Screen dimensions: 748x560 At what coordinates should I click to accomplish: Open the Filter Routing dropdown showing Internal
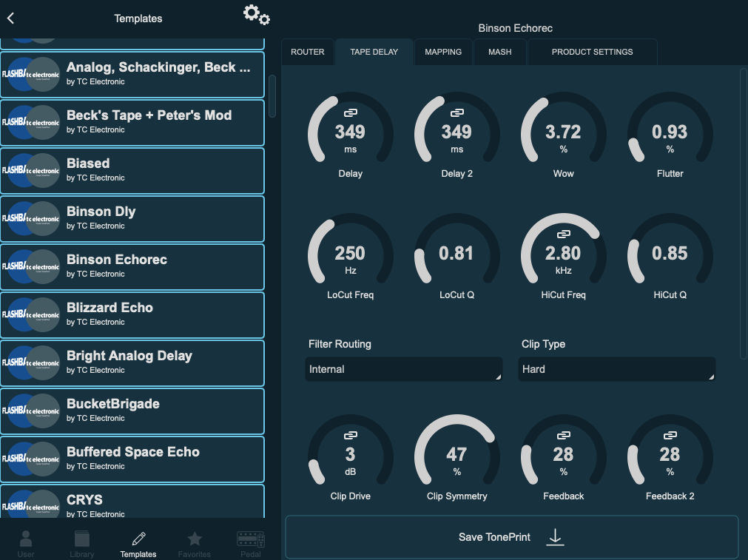[403, 369]
